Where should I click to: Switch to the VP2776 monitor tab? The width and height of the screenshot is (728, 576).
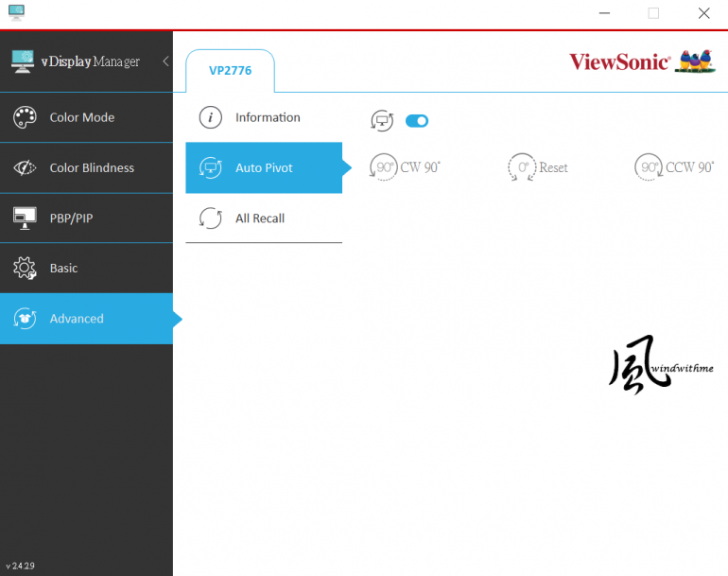click(x=230, y=71)
